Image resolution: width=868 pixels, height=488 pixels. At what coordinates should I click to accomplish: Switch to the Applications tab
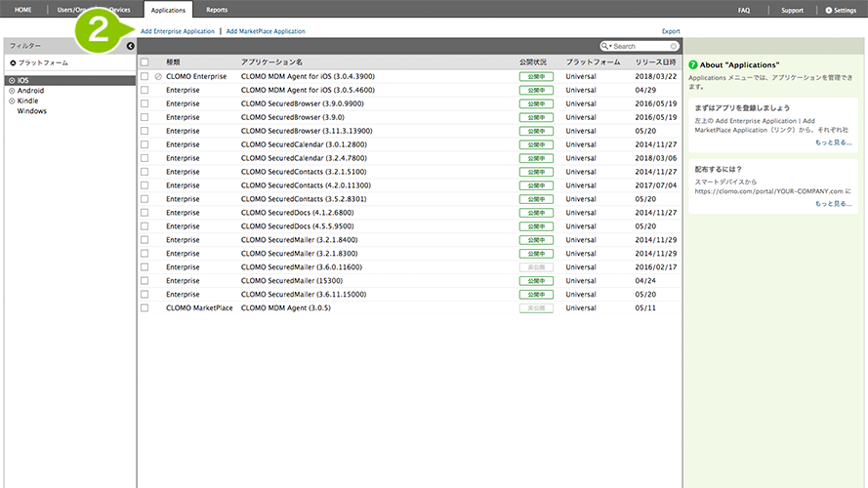[x=168, y=10]
